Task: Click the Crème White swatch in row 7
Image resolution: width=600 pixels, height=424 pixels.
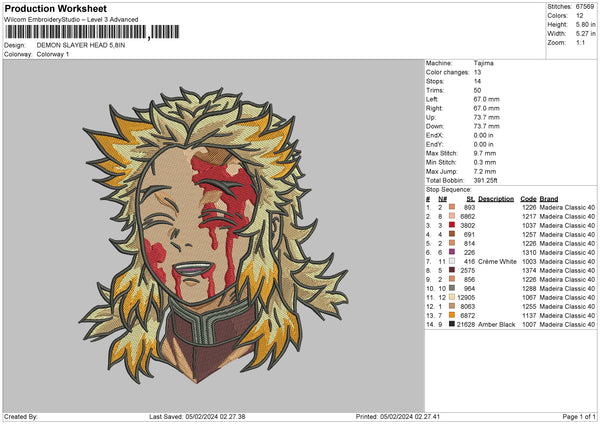Action: click(452, 261)
